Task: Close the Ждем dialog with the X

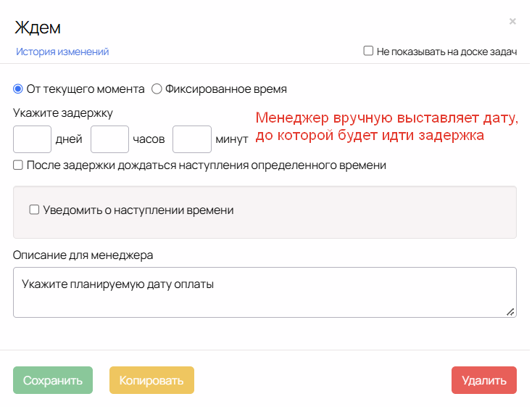Action: [512, 22]
